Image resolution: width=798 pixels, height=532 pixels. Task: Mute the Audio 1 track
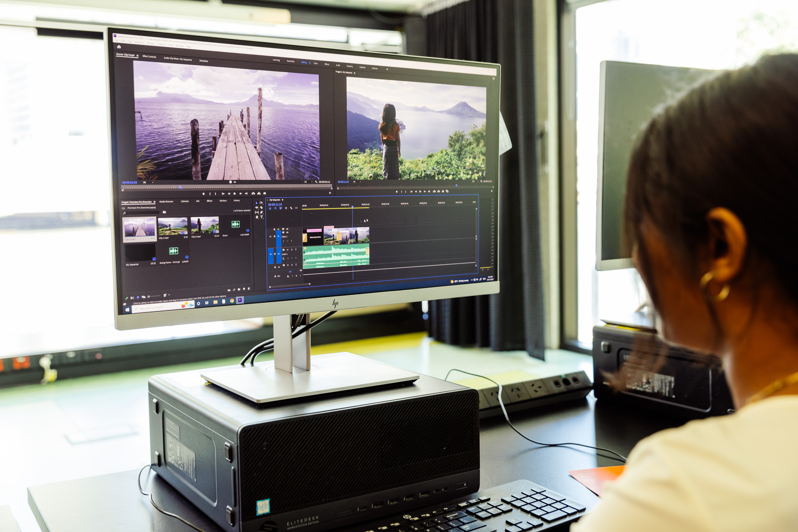pos(288,250)
